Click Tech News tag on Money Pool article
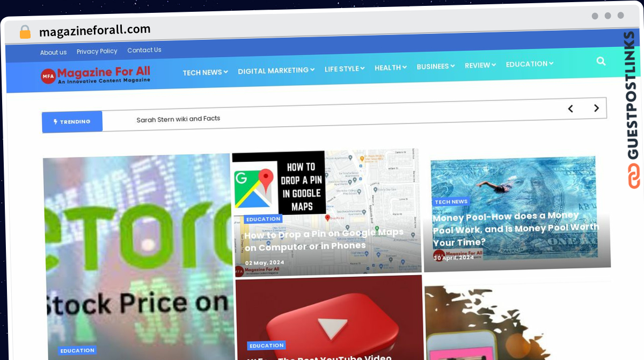This screenshot has width=644, height=360. [451, 201]
